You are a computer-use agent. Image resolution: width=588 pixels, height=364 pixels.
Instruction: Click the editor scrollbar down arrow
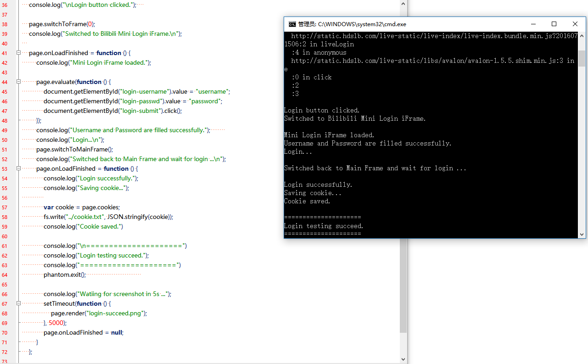coord(403,359)
